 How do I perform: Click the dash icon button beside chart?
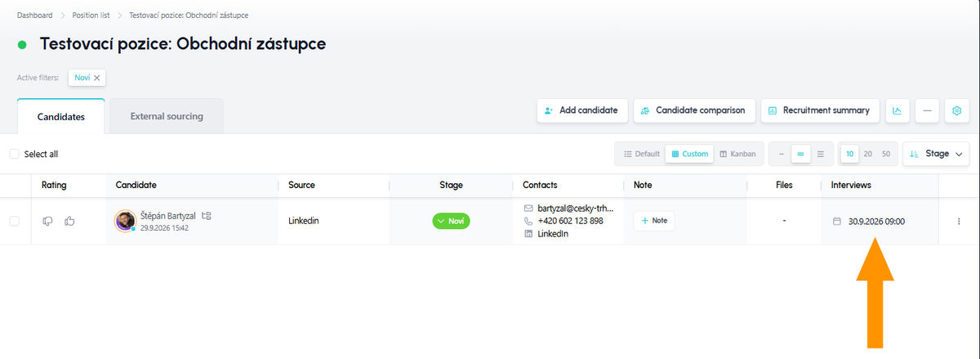coord(927,110)
